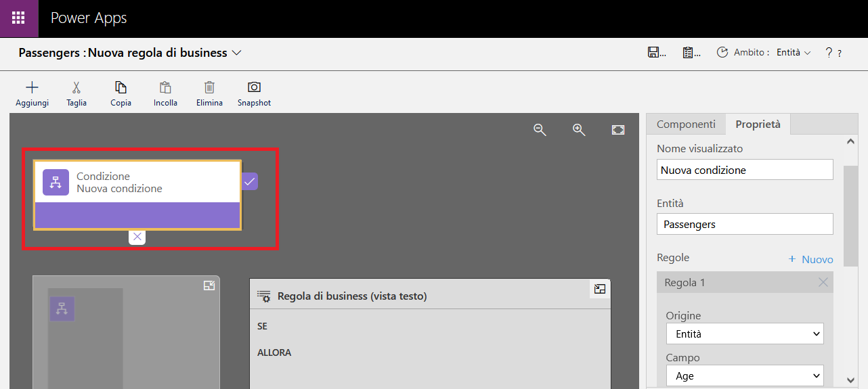Click the Copia icon in the toolbar
Screen dimensions: 868x389
click(121, 87)
